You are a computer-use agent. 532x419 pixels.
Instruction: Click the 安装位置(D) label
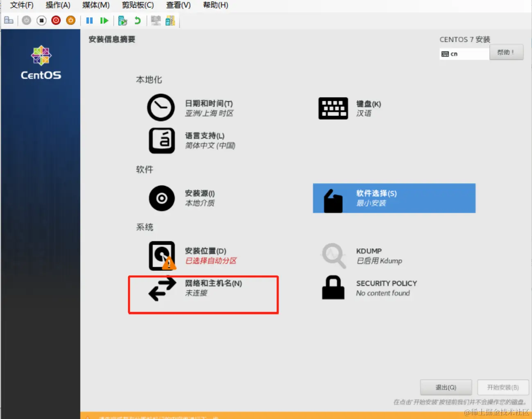[206, 251]
